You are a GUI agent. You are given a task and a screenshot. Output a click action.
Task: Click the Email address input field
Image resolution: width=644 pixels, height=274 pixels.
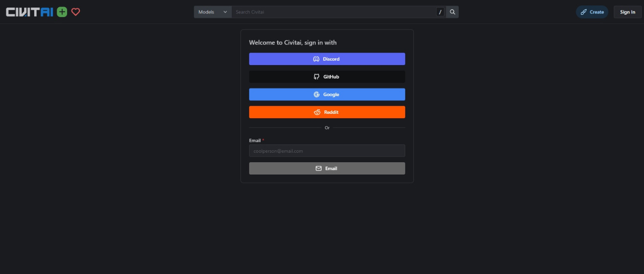coord(327,151)
